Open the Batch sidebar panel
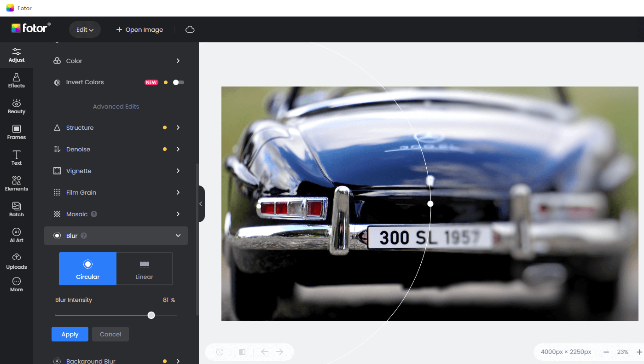Viewport: 644px width, 364px height. [x=17, y=209]
